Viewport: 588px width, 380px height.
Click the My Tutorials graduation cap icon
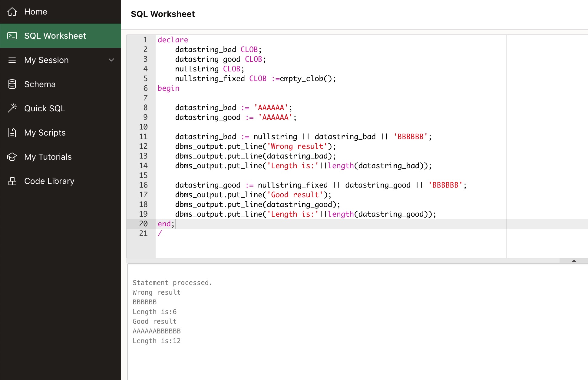[x=12, y=157]
